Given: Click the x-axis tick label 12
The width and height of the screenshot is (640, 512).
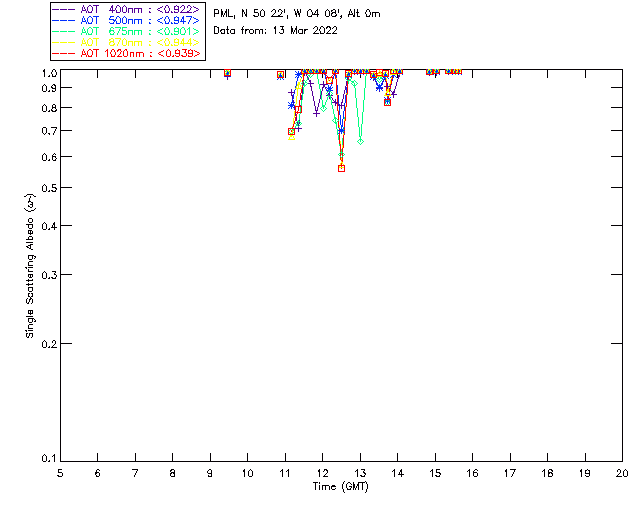Looking at the screenshot, I should [322, 473].
